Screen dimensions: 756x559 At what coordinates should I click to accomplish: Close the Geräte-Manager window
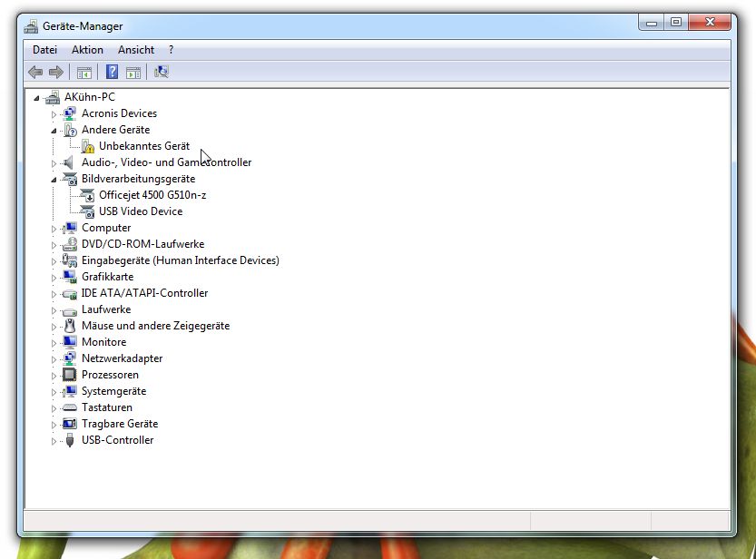click(x=709, y=23)
